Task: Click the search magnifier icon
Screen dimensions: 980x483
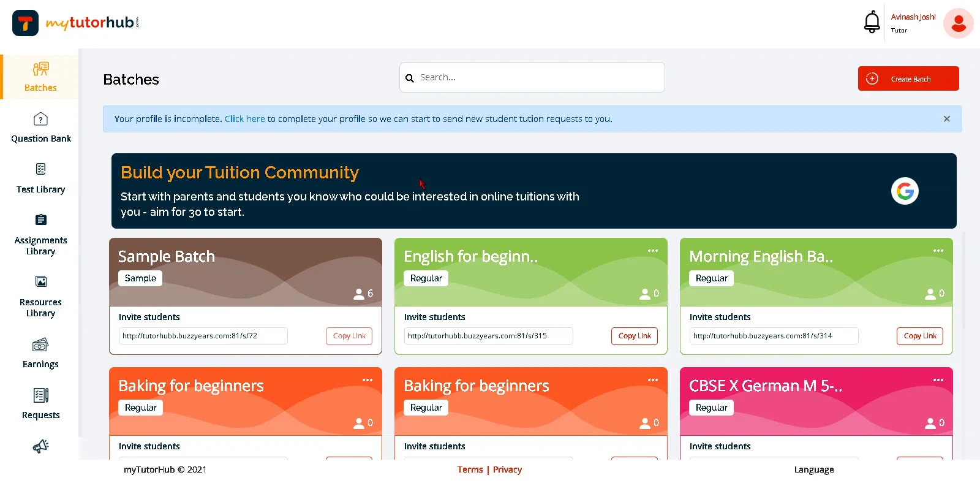Action: [x=410, y=78]
